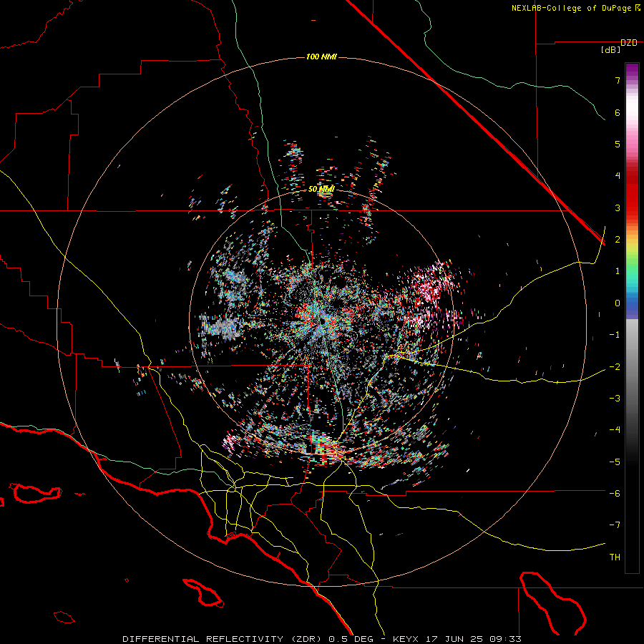Click the TH label on color scale
Screen dimensions: 644x644
[615, 557]
